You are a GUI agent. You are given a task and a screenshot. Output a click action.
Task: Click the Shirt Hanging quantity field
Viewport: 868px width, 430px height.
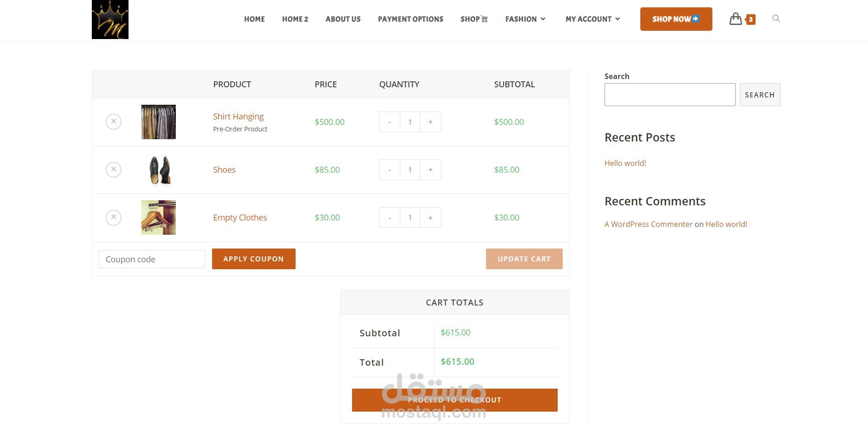tap(410, 122)
